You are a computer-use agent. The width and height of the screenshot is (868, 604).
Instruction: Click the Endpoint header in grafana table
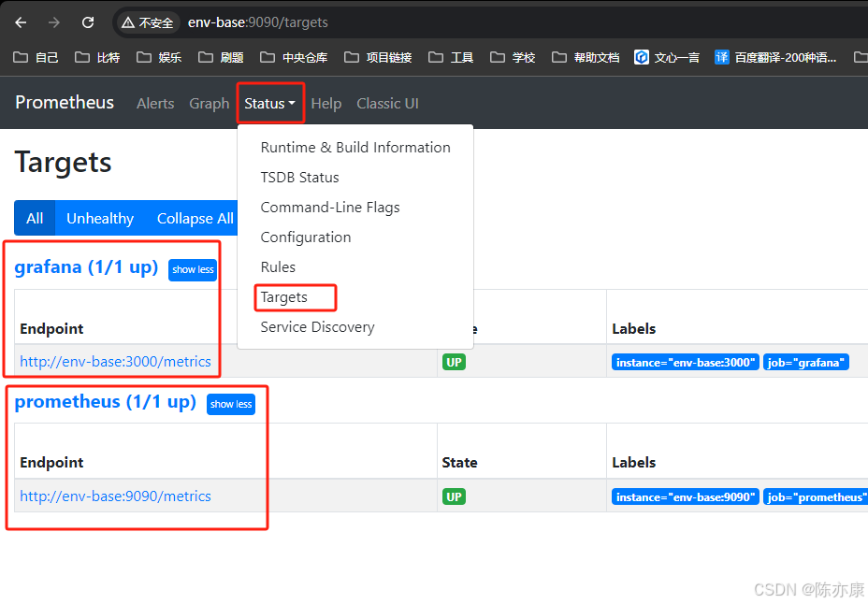pos(51,328)
